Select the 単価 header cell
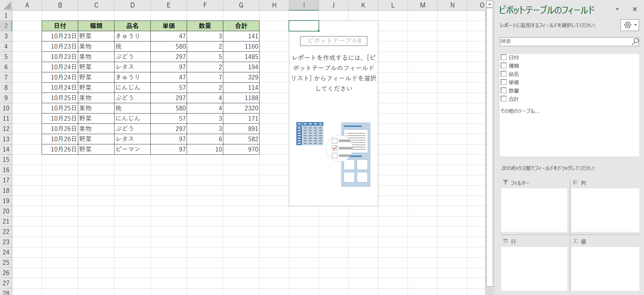The height and width of the screenshot is (295, 644). click(x=168, y=26)
